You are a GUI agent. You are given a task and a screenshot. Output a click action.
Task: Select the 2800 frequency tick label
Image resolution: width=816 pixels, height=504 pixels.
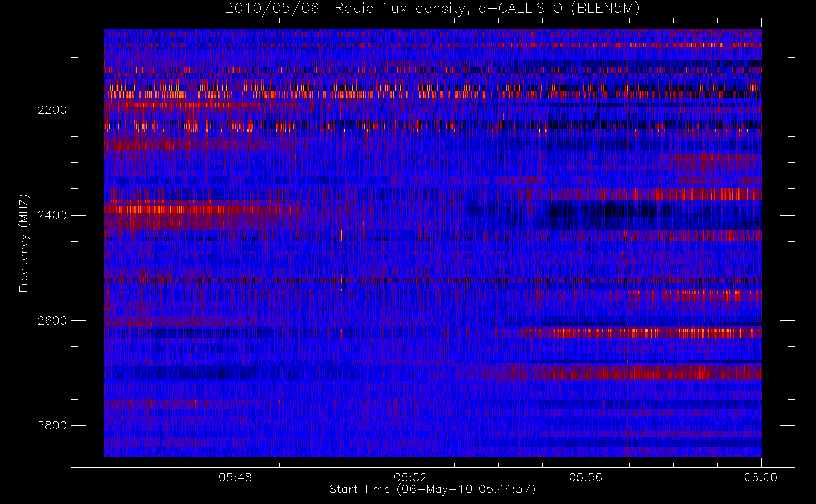coord(52,425)
